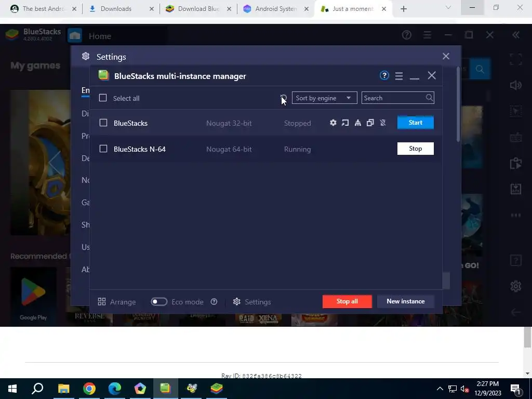Click the blue search button in My games

pyautogui.click(x=480, y=69)
